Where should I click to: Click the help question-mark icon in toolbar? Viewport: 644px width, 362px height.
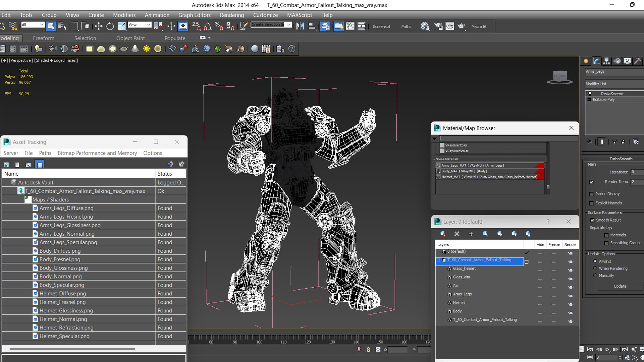point(292,49)
